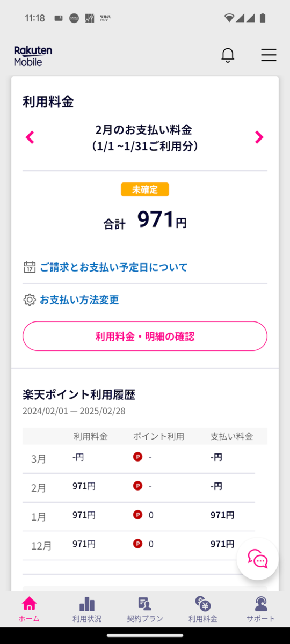Tap the 未確定 status badge
Viewport: 290px width, 644px height.
click(145, 189)
